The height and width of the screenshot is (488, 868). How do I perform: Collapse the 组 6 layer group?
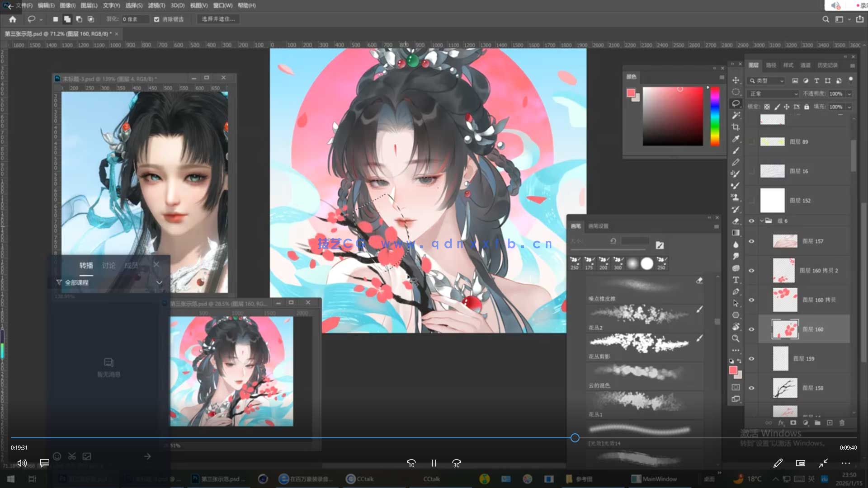[762, 221]
